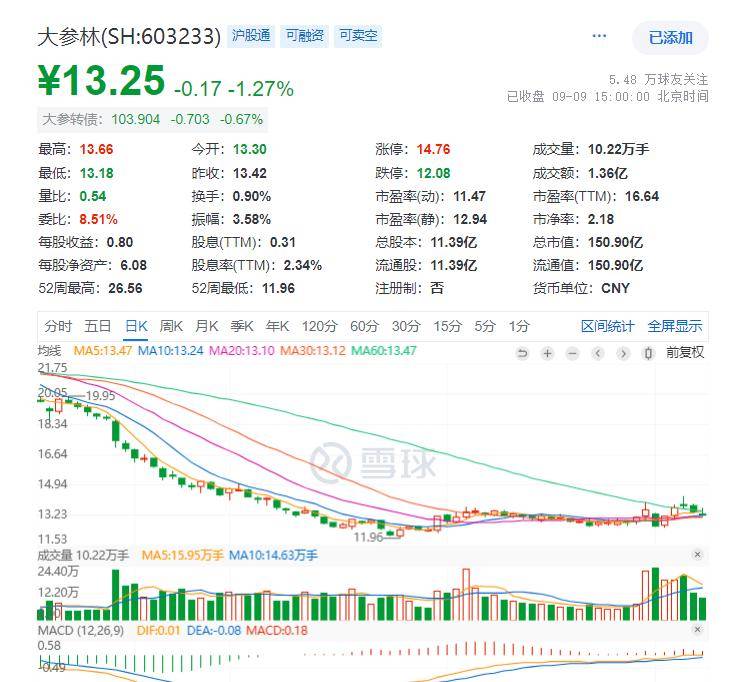Click the 涨停 value 14.76
The height and width of the screenshot is (682, 744).
pyautogui.click(x=433, y=149)
